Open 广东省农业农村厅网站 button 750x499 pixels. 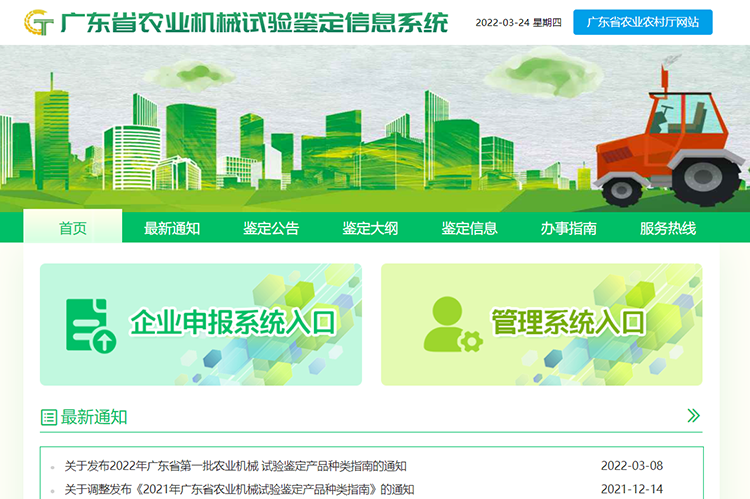coord(642,22)
